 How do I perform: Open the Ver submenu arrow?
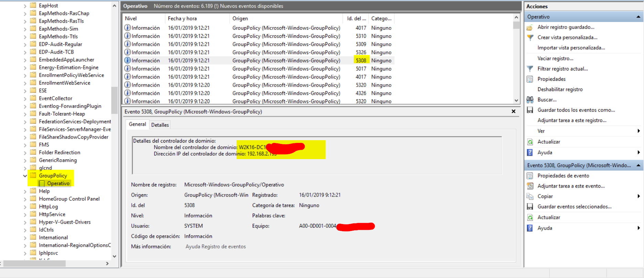[638, 131]
